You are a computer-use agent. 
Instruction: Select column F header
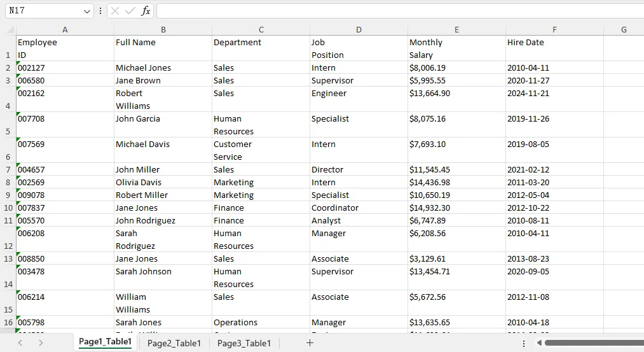(554, 30)
